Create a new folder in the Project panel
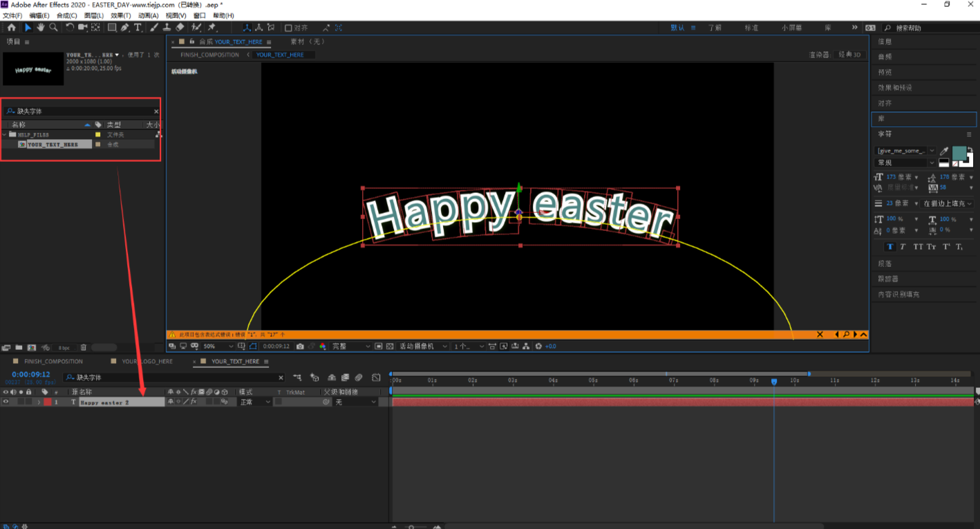Screen dimensions: 980x529 coord(19,347)
